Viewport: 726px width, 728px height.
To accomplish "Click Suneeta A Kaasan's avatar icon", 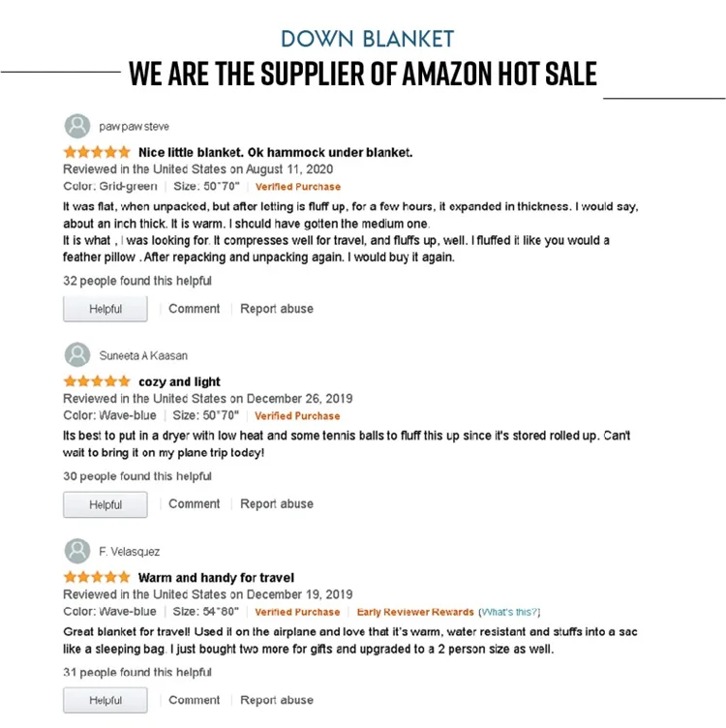I will pyautogui.click(x=77, y=355).
